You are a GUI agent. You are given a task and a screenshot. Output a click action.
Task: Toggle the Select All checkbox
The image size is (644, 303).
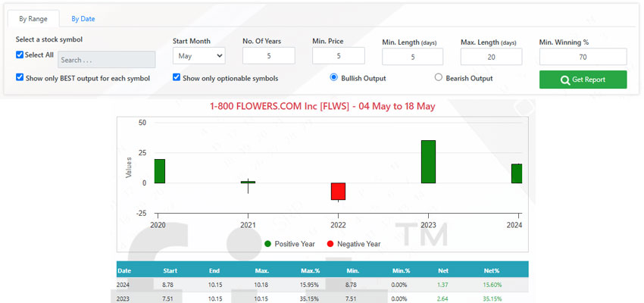[x=20, y=55]
